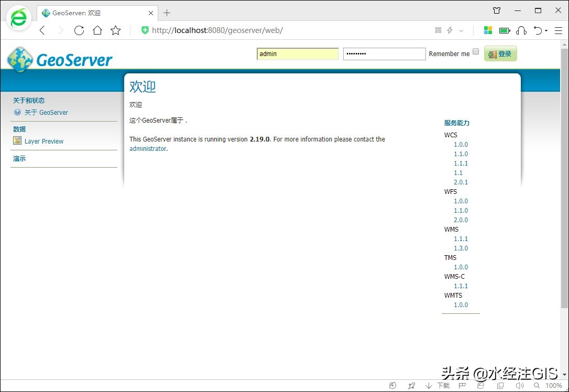The width and height of the screenshot is (569, 392).
Task: Click the Layer Preview map icon
Action: pos(17,140)
